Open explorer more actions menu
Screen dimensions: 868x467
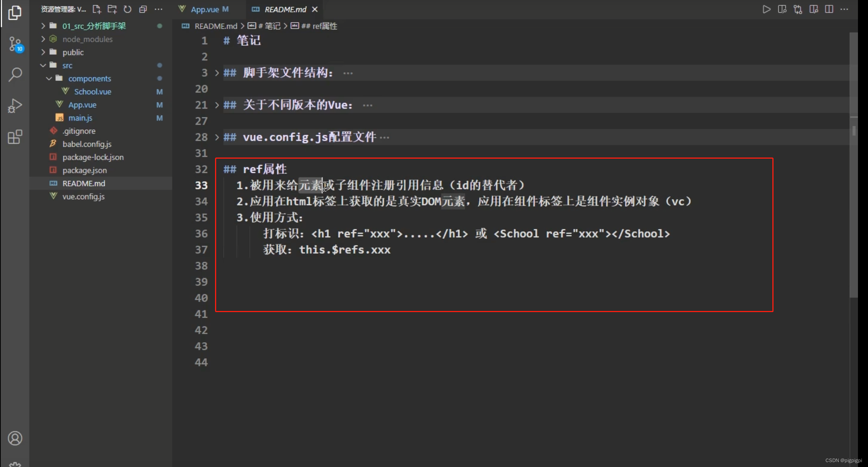tap(158, 9)
